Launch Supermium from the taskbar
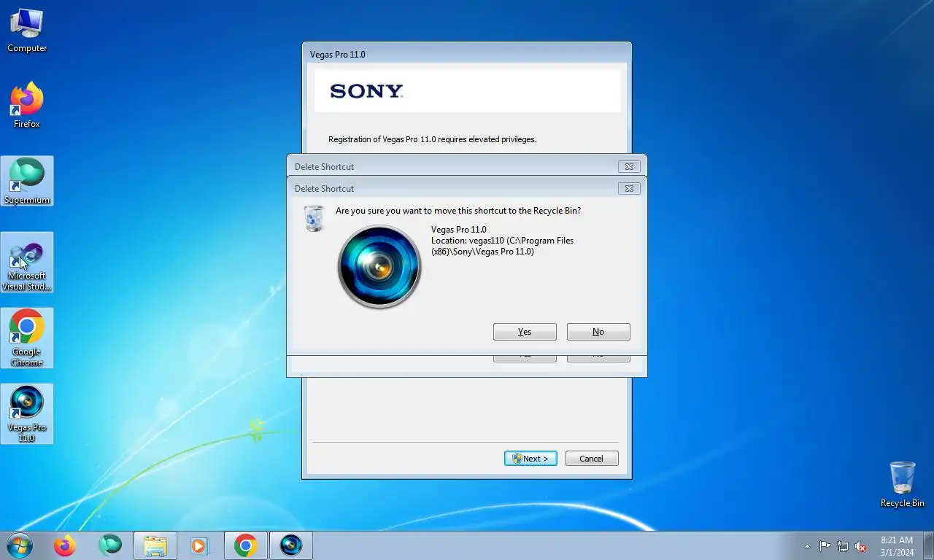This screenshot has height=560, width=934. point(110,545)
